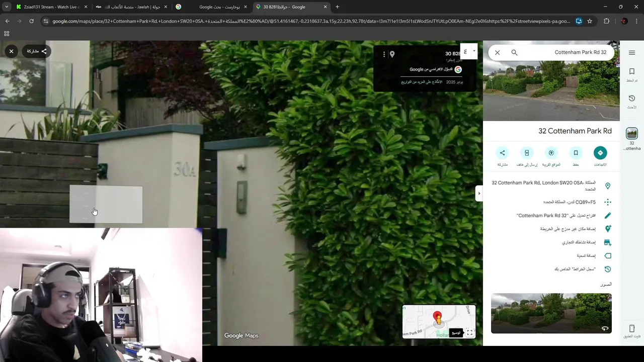This screenshot has width=644, height=362.
Task: Open the Recents sidebar icon
Action: (x=632, y=101)
